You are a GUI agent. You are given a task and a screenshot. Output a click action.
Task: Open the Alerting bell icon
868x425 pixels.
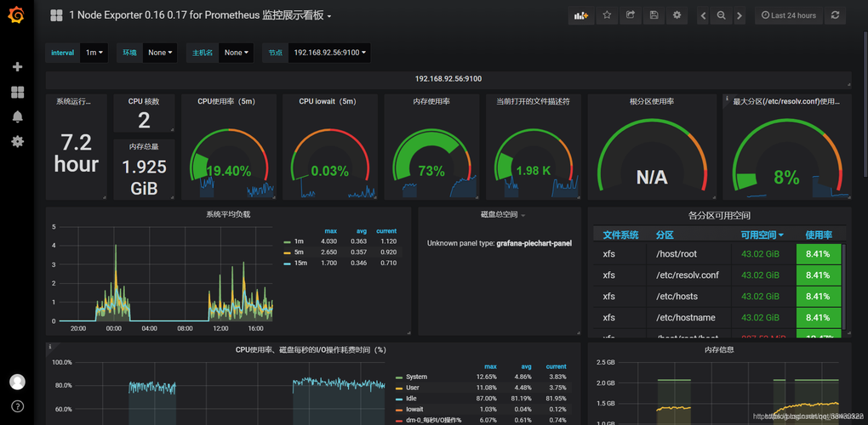pos(17,116)
